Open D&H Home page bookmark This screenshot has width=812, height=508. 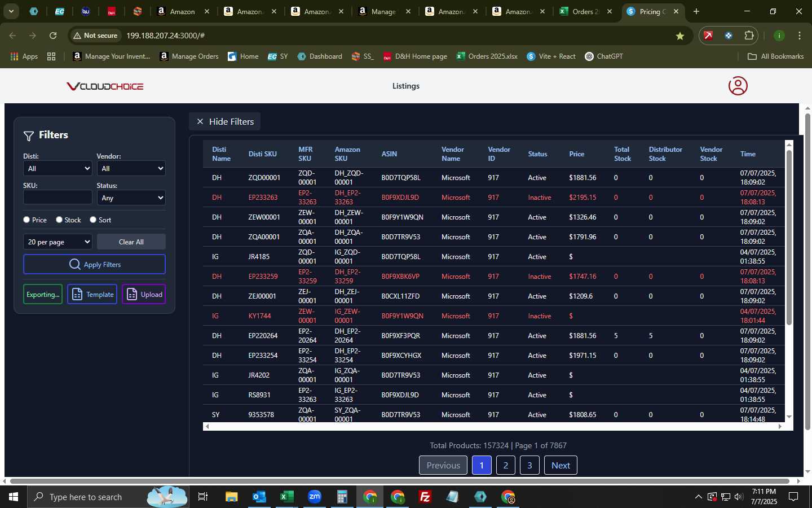[415, 56]
